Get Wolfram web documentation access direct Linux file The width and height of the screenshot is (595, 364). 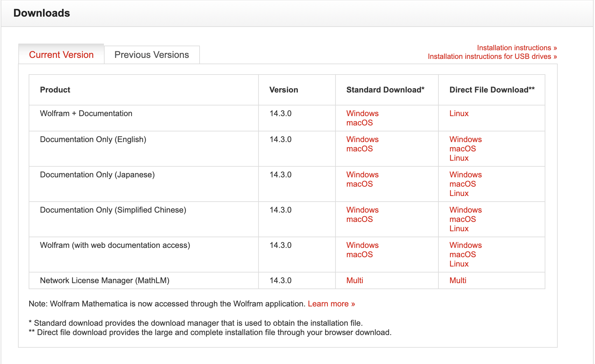(x=459, y=264)
